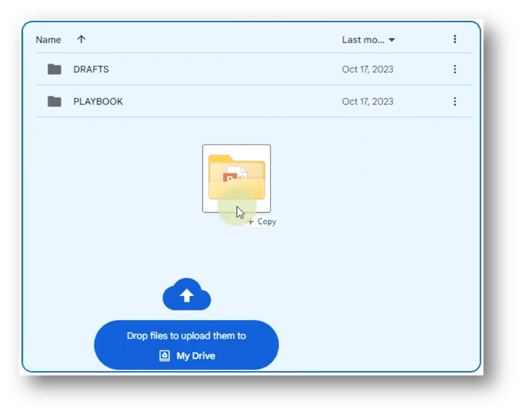Image resolution: width=522 pixels, height=414 pixels.
Task: Select the DRAFTS folder name
Action: coord(91,69)
